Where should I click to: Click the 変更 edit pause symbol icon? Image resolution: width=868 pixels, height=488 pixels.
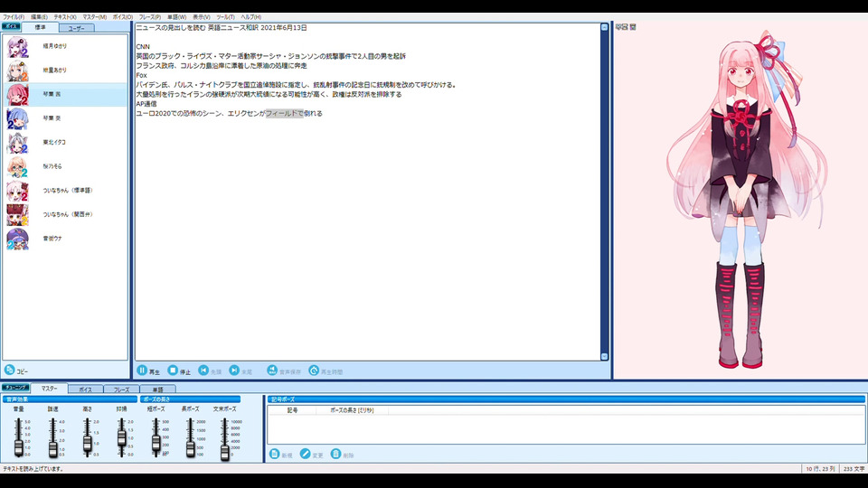[x=305, y=455]
